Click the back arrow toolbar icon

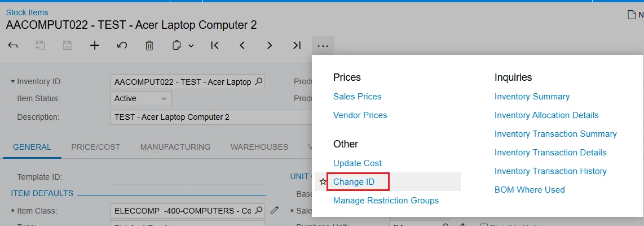(13, 45)
